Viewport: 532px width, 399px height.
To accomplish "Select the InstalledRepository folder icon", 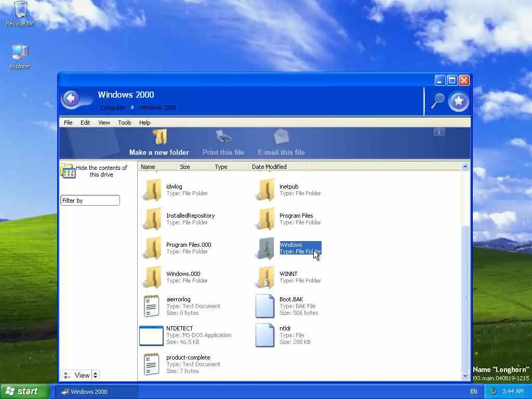I will tap(152, 219).
